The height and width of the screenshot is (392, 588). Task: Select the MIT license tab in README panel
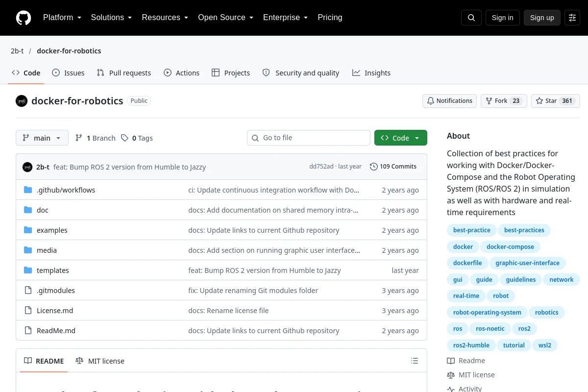(100, 361)
